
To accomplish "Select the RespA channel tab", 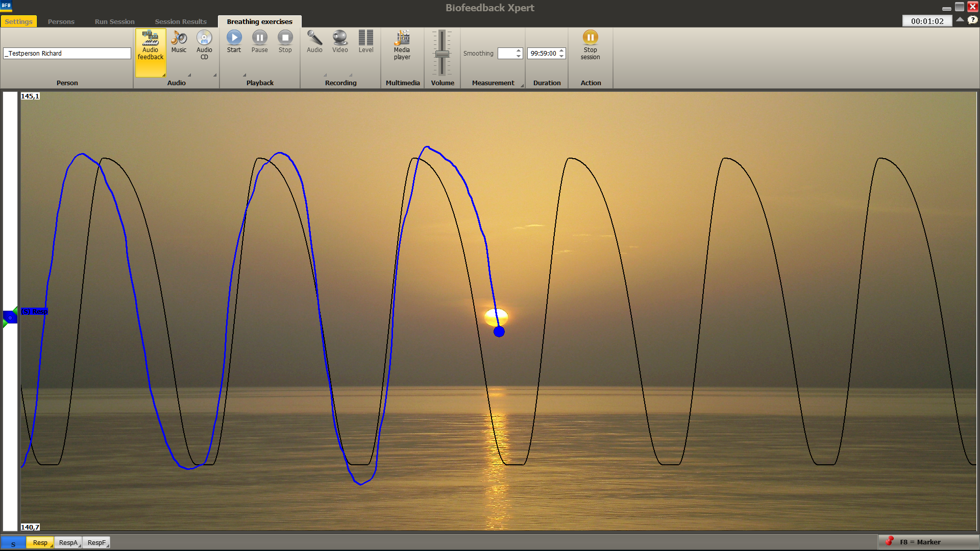I will pos(68,542).
